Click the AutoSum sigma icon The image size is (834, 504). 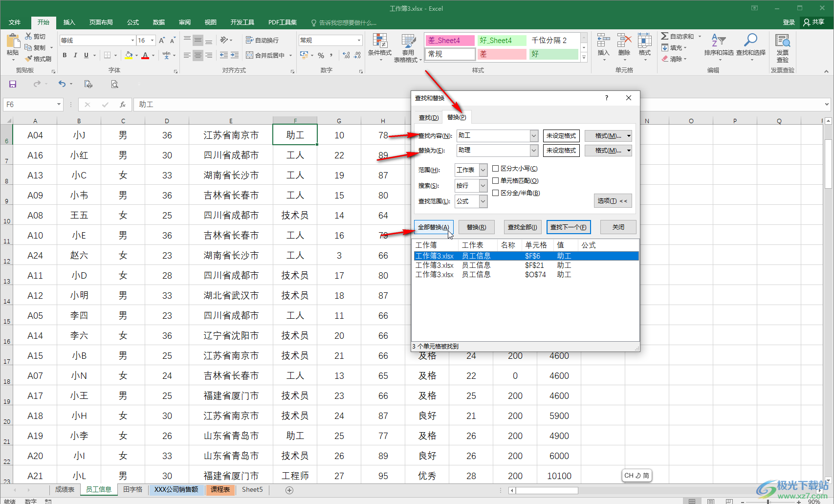tap(665, 36)
